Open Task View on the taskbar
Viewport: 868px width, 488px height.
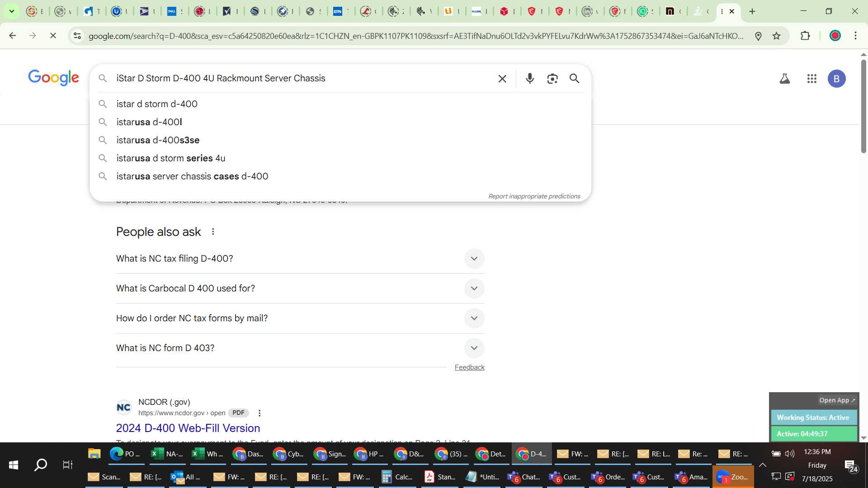point(67,465)
